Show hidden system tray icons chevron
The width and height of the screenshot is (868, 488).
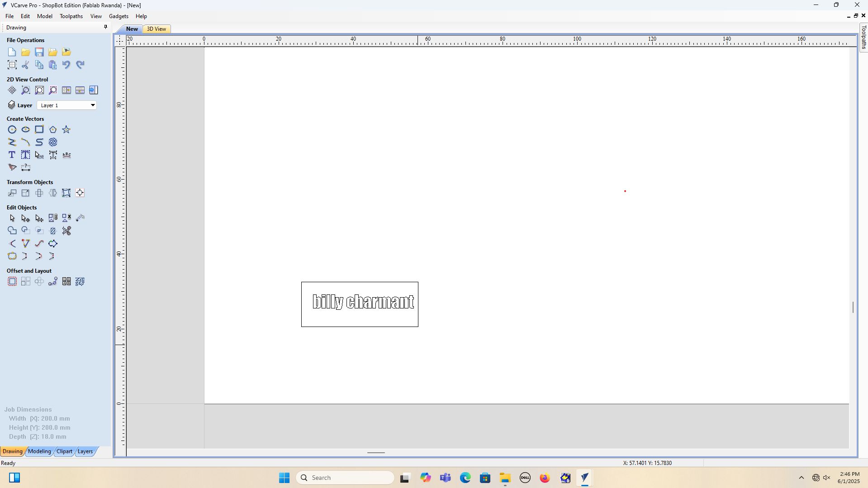801,478
